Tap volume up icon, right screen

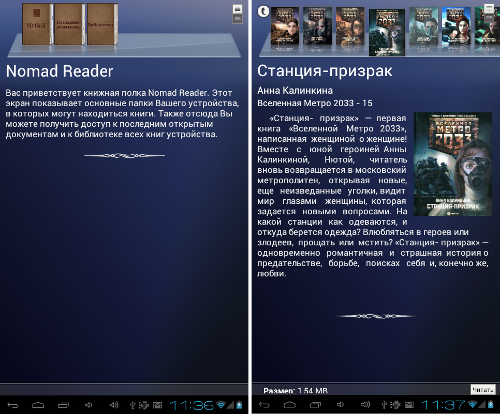(x=365, y=405)
